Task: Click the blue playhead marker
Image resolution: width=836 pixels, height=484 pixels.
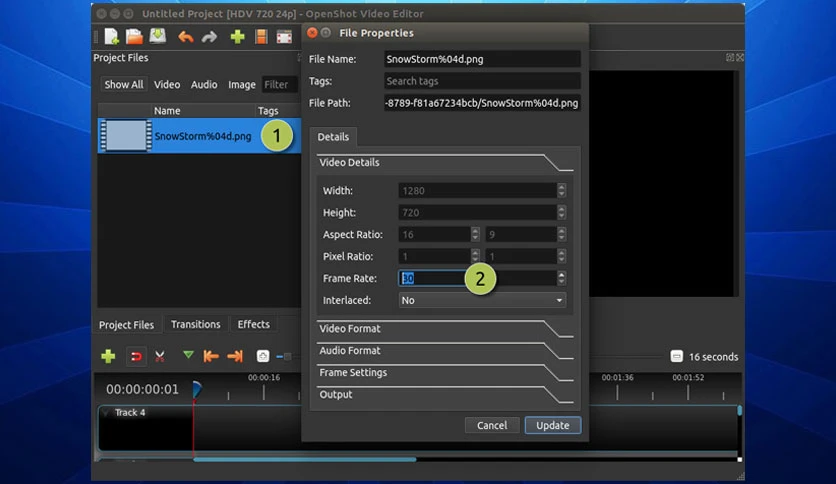Action: [197, 389]
